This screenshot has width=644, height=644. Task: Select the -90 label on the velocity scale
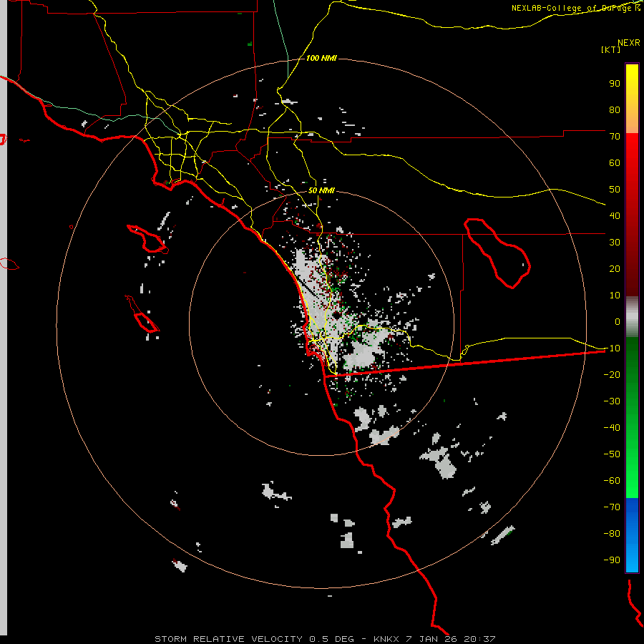coord(612,560)
